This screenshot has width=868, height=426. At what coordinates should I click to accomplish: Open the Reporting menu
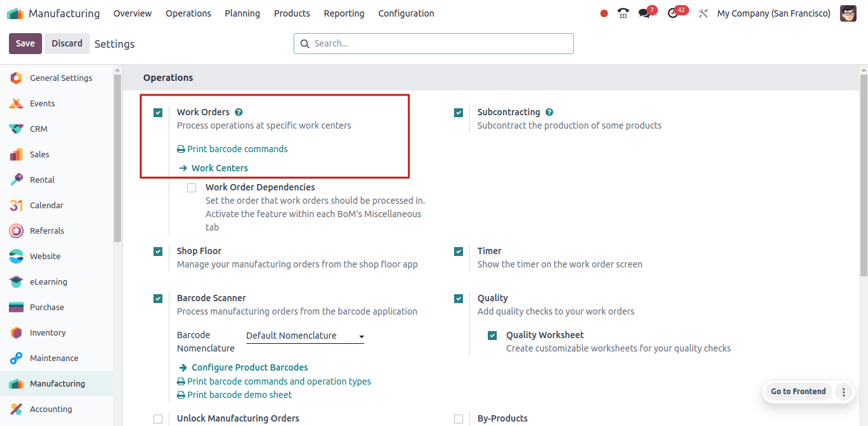point(344,13)
